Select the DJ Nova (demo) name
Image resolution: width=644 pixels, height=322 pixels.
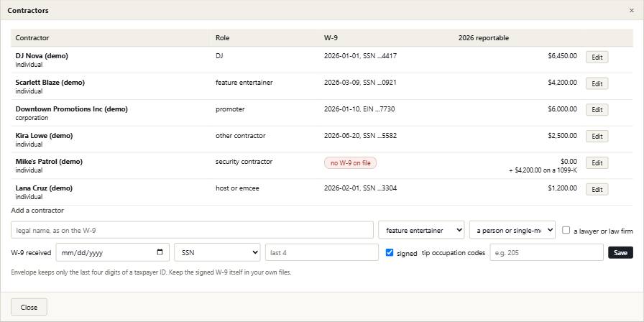coord(42,56)
